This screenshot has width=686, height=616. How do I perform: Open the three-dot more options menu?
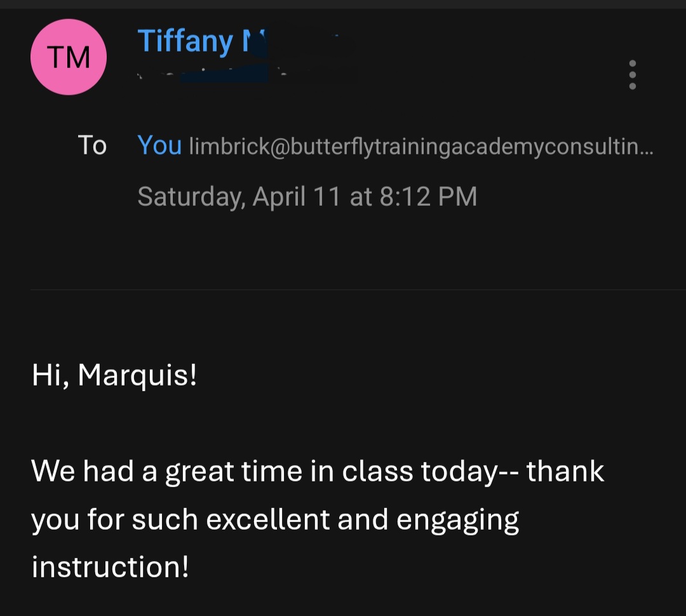tap(632, 75)
